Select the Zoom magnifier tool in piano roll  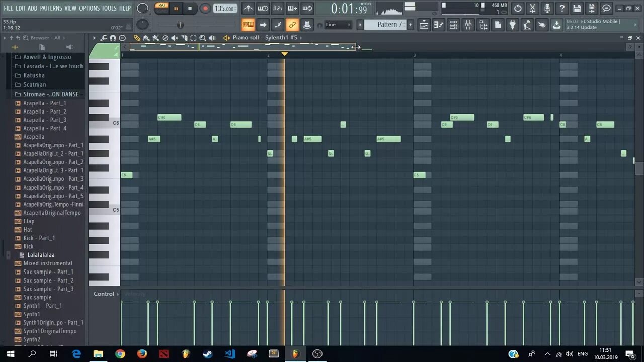coord(203,38)
